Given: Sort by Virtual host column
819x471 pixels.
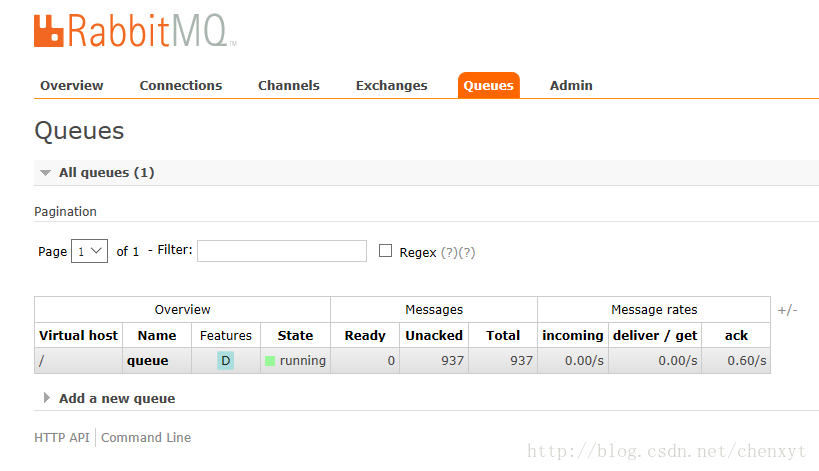Looking at the screenshot, I should pos(78,336).
